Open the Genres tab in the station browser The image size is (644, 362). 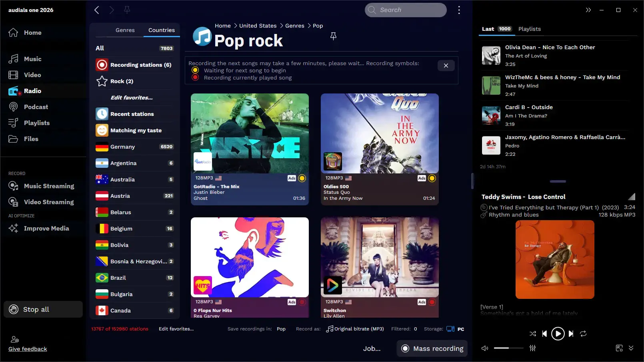[125, 30]
